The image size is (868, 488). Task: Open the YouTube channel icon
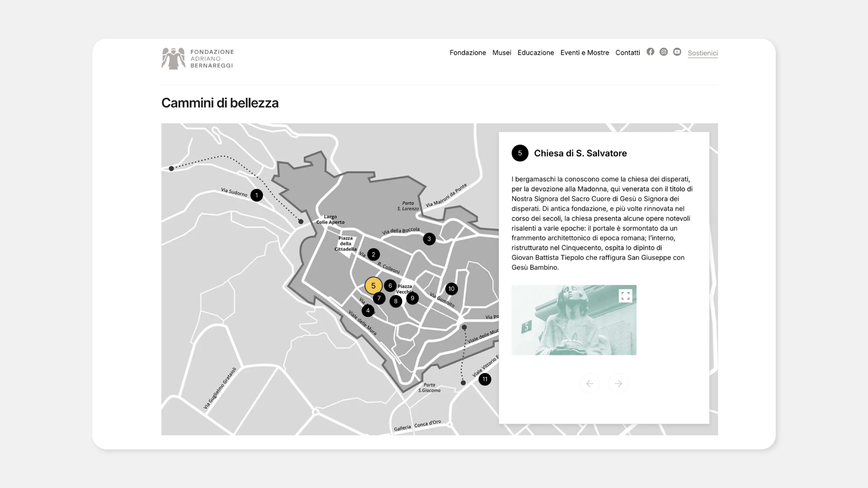(x=677, y=52)
